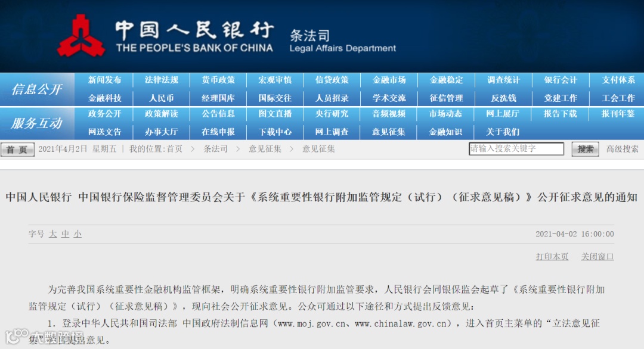The width and height of the screenshot is (644, 349).
Task: Click the 首页 home button
Action: click(x=17, y=149)
